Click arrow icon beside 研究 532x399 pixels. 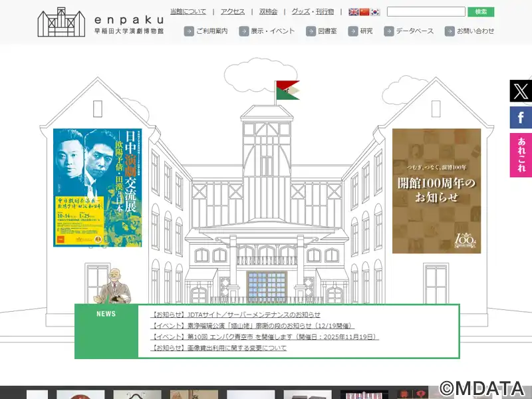[x=353, y=31]
